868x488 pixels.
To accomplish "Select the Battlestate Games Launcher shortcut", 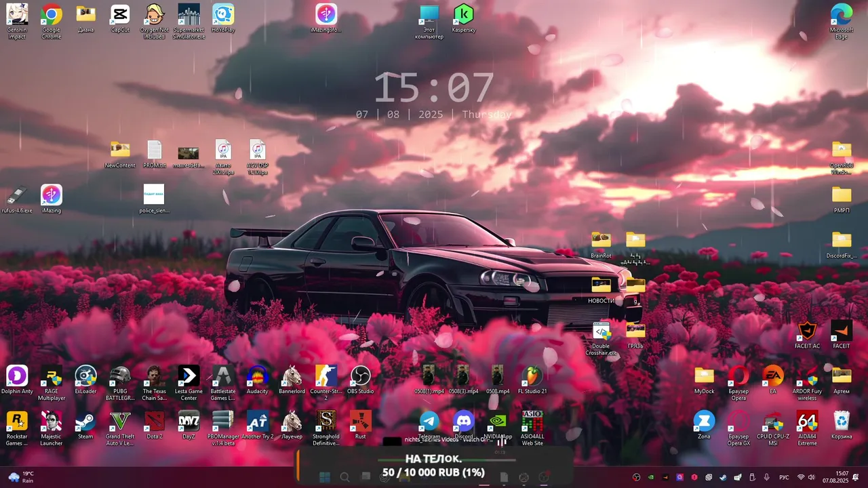I will click(223, 375).
